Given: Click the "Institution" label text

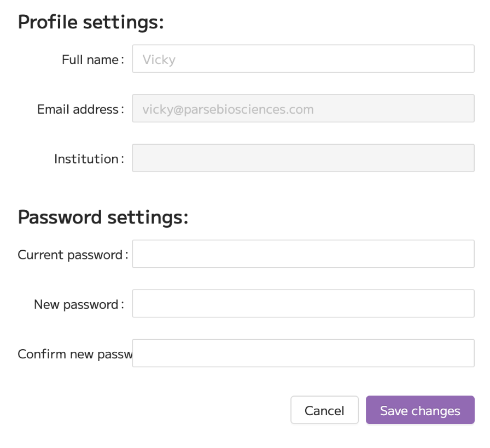Looking at the screenshot, I should click(x=86, y=159).
